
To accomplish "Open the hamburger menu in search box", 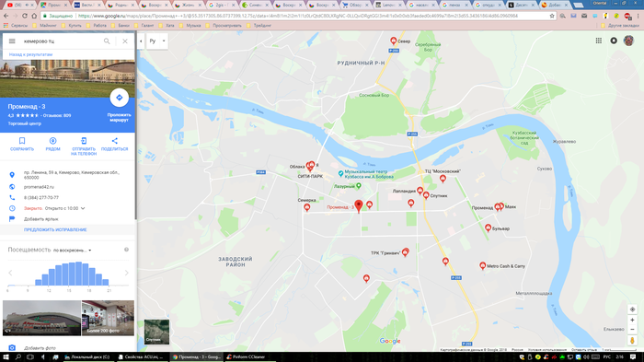I will 12,41.
